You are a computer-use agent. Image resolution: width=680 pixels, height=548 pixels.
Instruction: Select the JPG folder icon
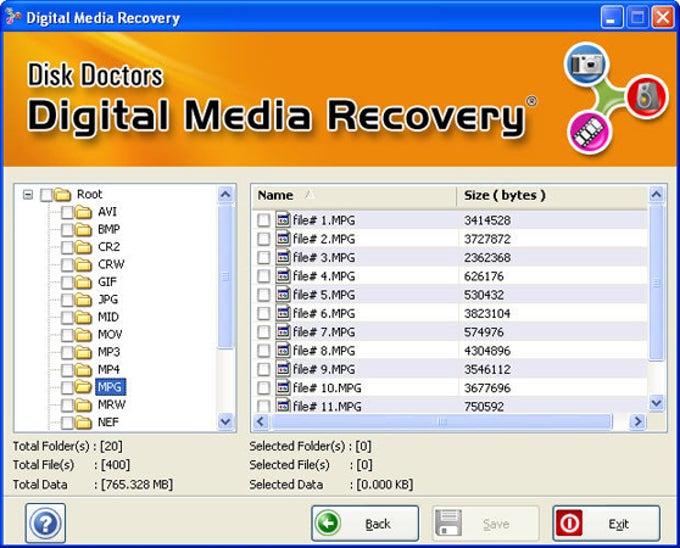pyautogui.click(x=83, y=300)
